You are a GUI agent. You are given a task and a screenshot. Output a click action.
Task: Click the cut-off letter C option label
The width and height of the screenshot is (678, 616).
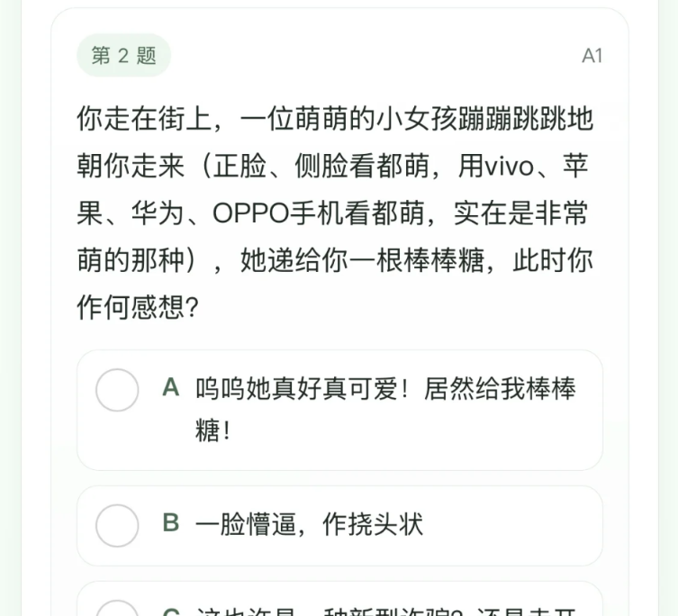pos(171,611)
